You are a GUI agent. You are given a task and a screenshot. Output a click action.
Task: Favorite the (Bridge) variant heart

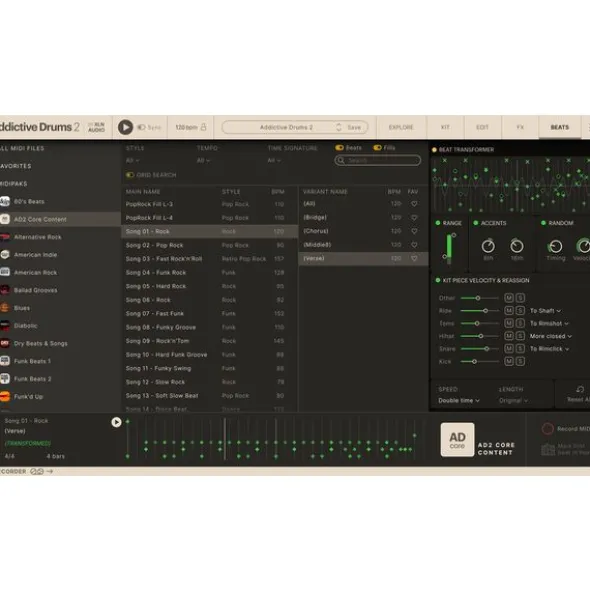(x=414, y=217)
